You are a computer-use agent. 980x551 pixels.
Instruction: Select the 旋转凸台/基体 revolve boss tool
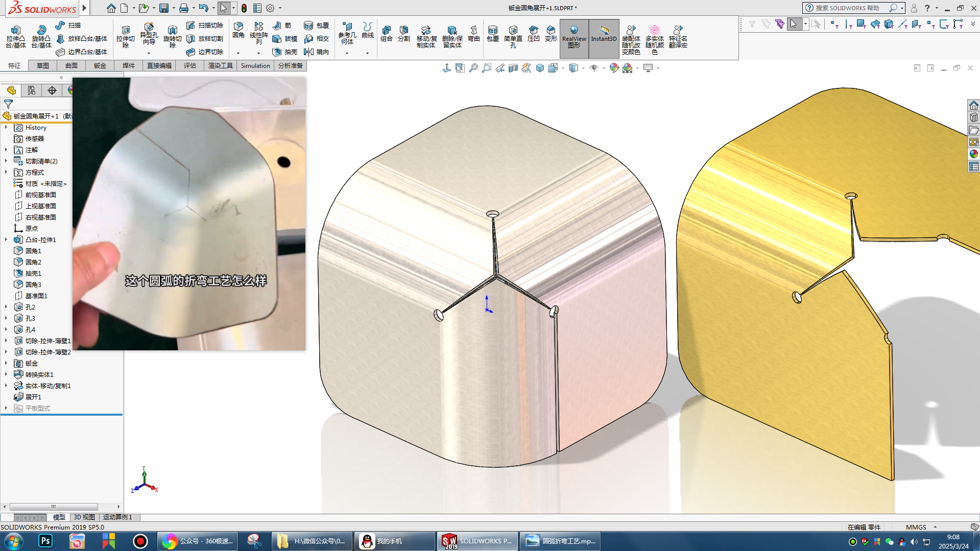tap(41, 36)
